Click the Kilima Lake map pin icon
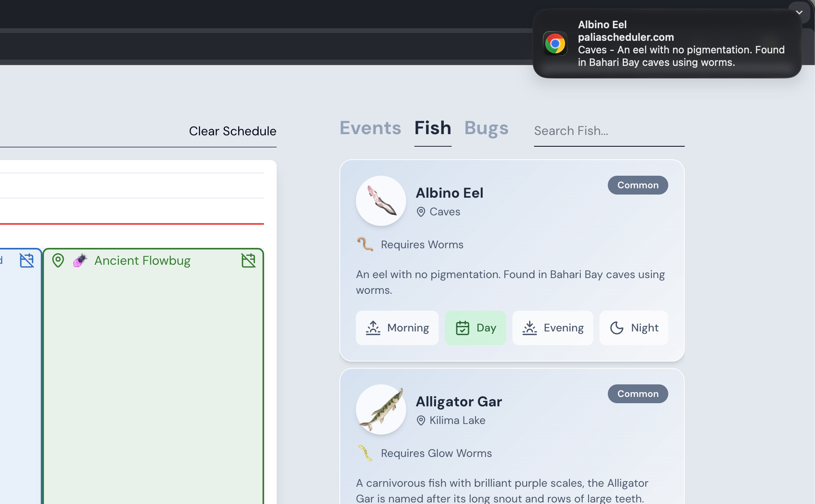The height and width of the screenshot is (504, 815). [421, 420]
